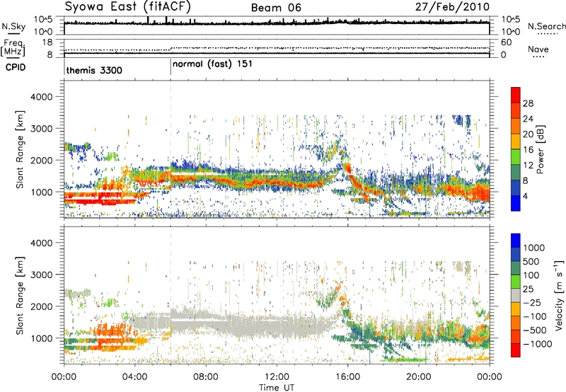Click the '4' label on Power colorbar
This screenshot has height=392, width=566.
click(x=526, y=196)
